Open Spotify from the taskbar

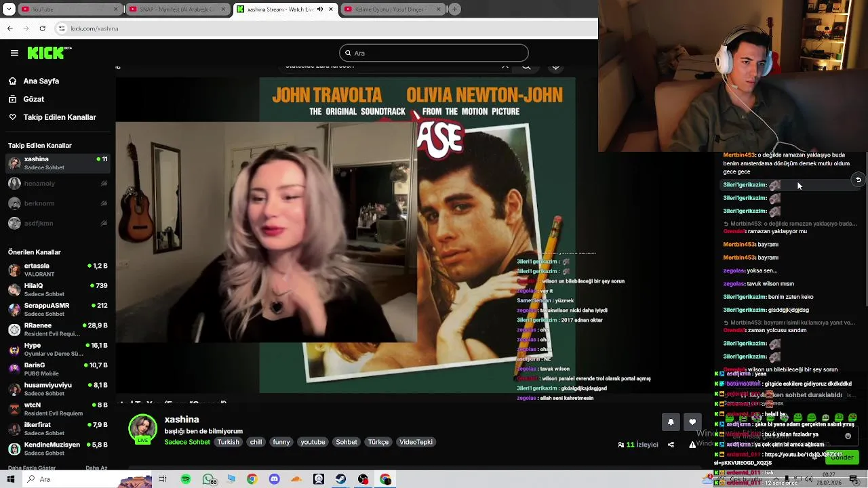click(186, 479)
